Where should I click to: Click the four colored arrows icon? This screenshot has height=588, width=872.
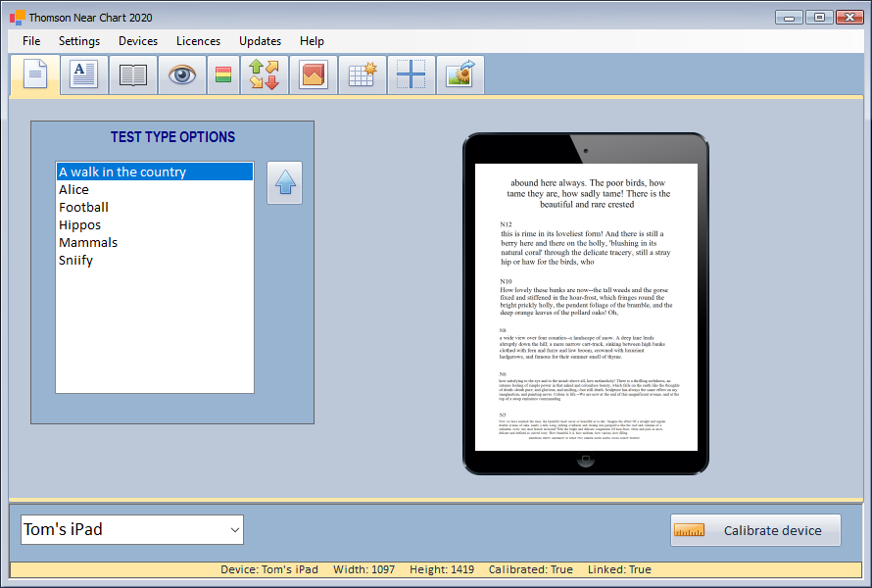[265, 74]
